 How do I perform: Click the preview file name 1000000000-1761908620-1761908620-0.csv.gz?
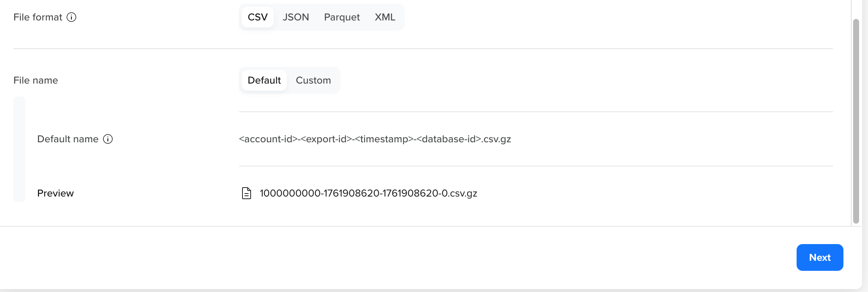[x=369, y=193]
